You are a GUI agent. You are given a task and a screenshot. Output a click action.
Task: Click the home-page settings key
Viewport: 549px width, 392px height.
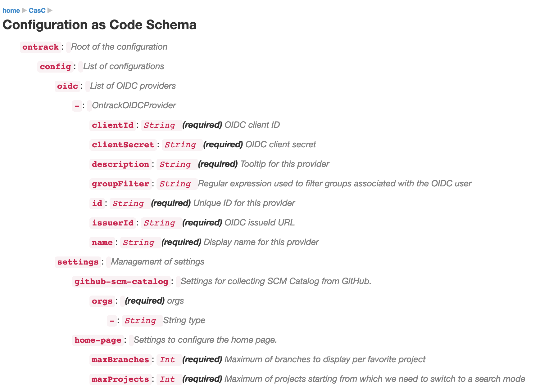click(98, 340)
